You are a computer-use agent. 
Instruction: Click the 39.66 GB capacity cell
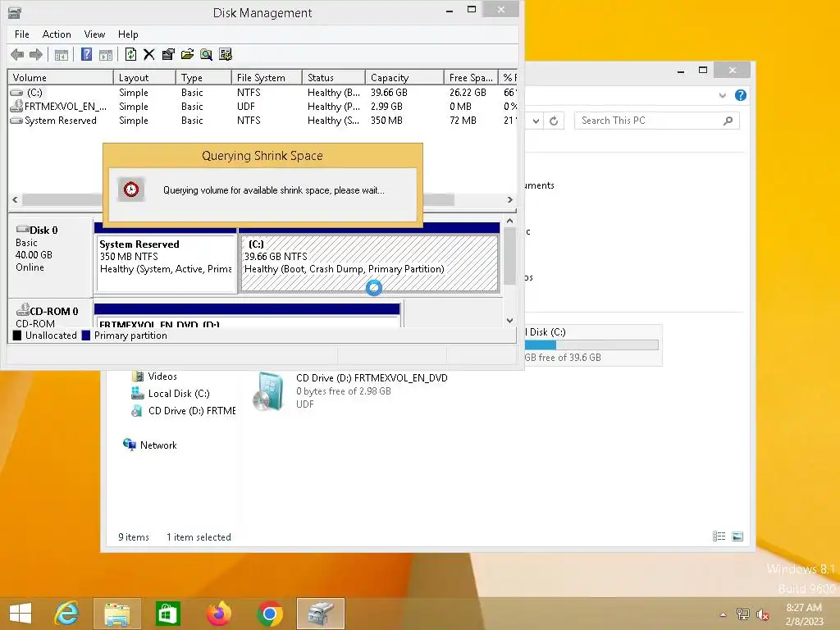coord(389,93)
